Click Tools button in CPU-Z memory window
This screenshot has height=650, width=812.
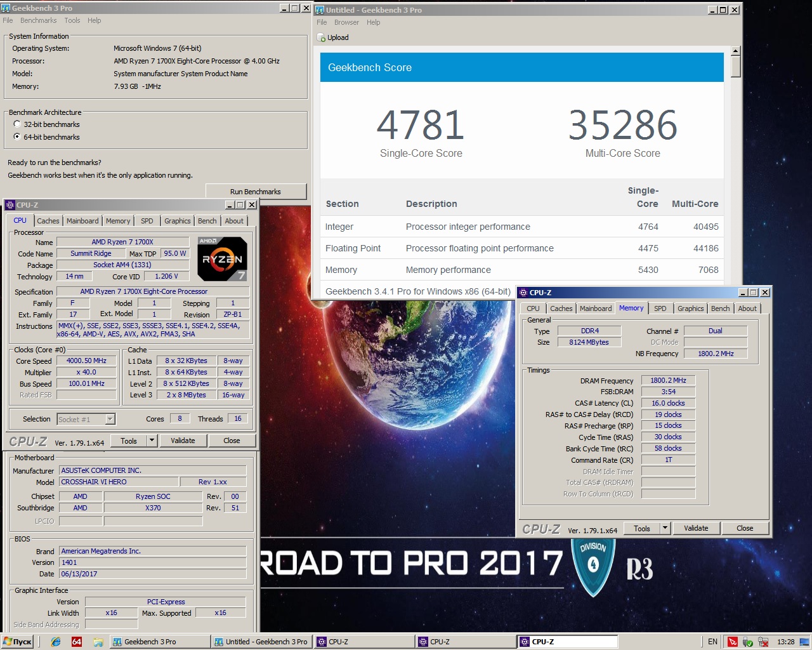[642, 528]
